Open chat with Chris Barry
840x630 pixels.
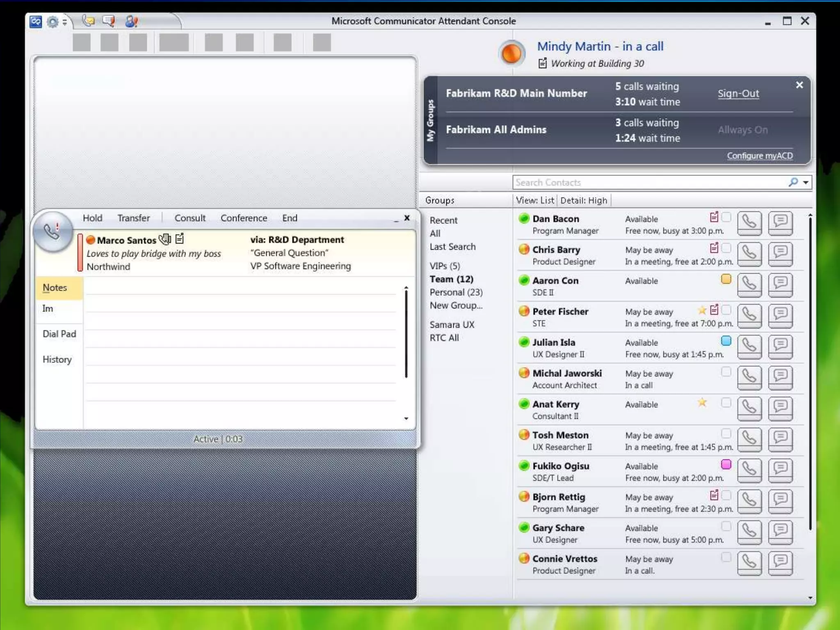(x=780, y=254)
